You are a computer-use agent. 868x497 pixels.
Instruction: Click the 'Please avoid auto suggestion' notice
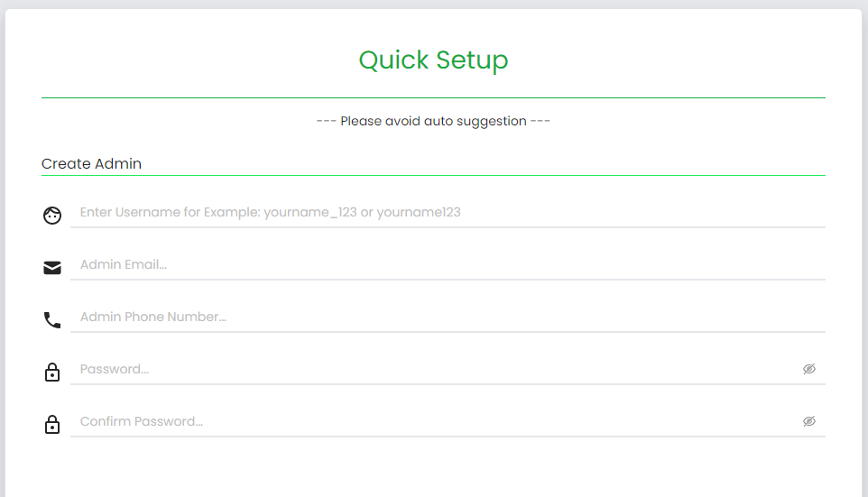pyautogui.click(x=433, y=121)
